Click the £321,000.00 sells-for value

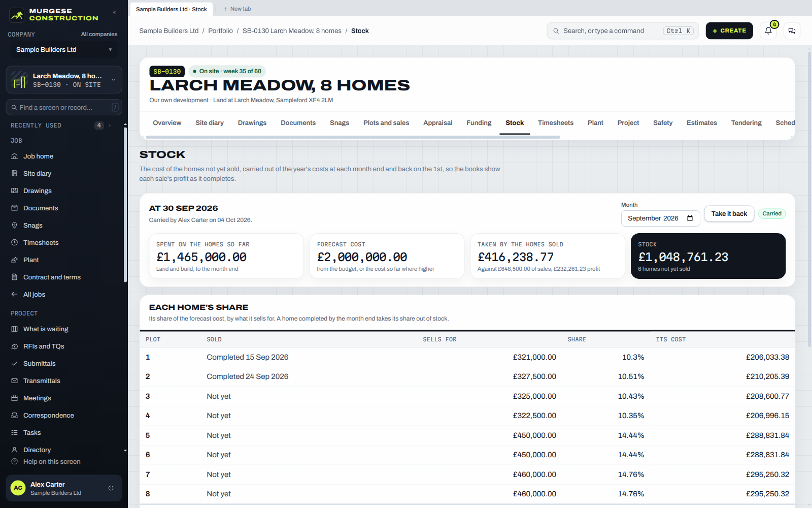pyautogui.click(x=534, y=358)
